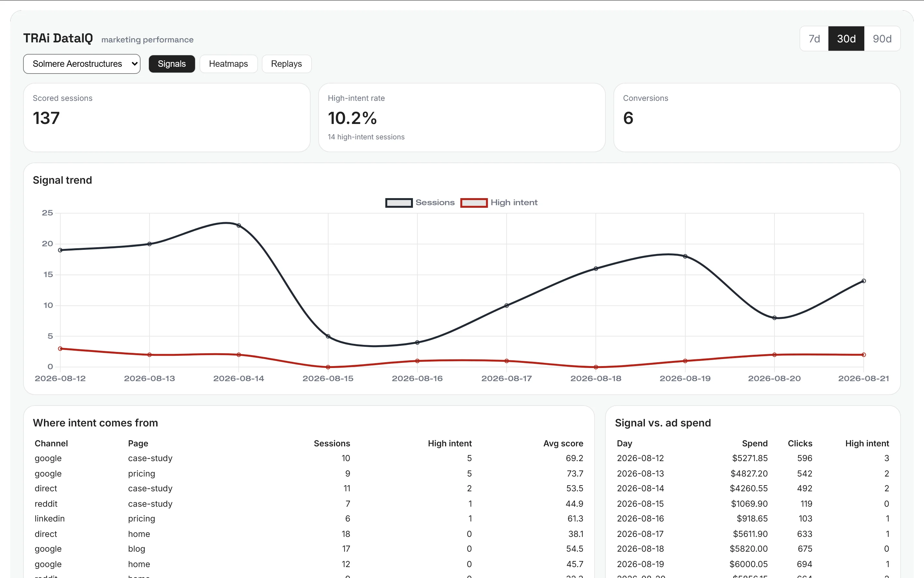Click the High-intent rate value 10.2%
The image size is (924, 578).
352,118
